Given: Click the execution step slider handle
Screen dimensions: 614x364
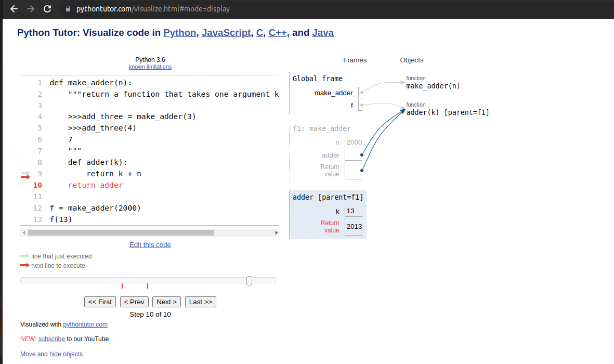Looking at the screenshot, I should pos(249,281).
